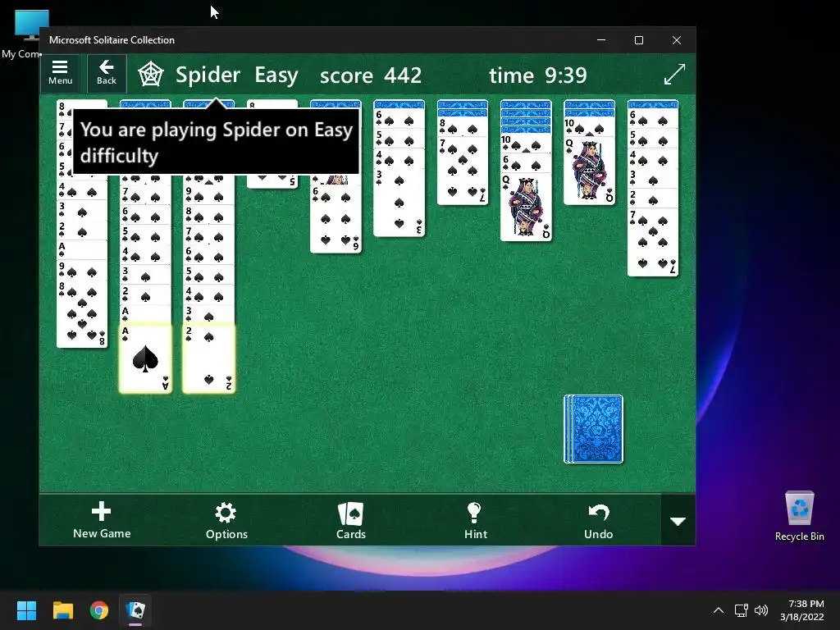Dismiss the Spider Easy difficulty tooltip
Image resolution: width=840 pixels, height=630 pixels.
pos(216,142)
